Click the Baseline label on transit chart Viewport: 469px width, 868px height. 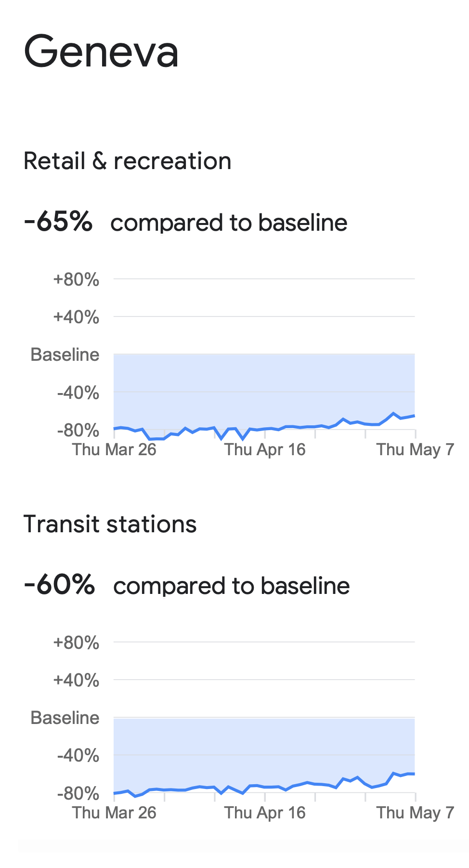[x=65, y=718]
